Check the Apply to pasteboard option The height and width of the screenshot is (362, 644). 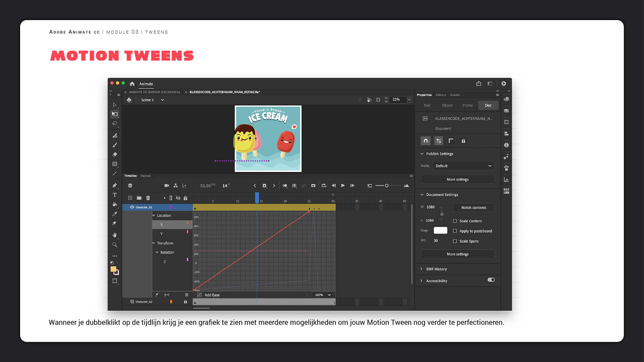(455, 231)
